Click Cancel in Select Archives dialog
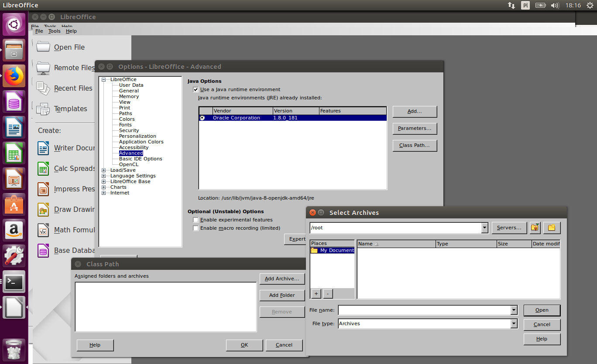 pyautogui.click(x=542, y=324)
